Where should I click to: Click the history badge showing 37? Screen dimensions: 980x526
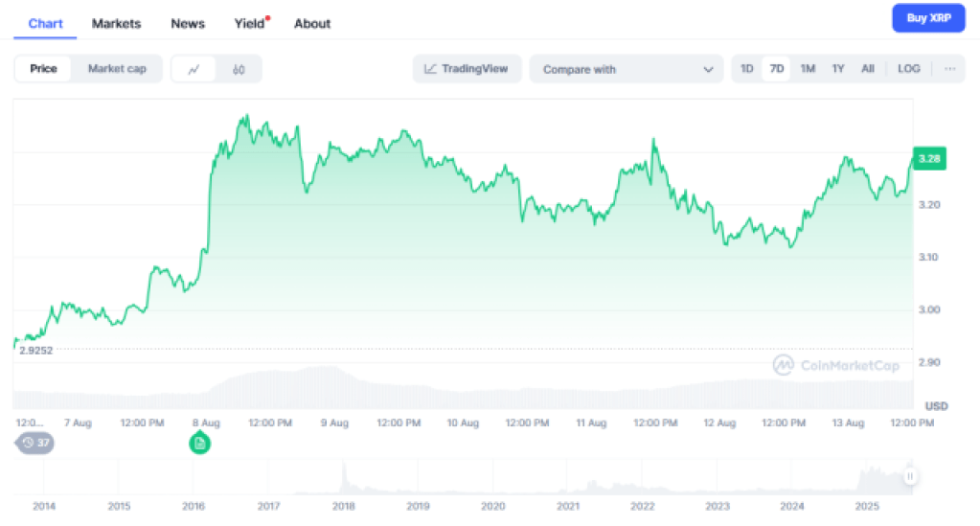[35, 443]
